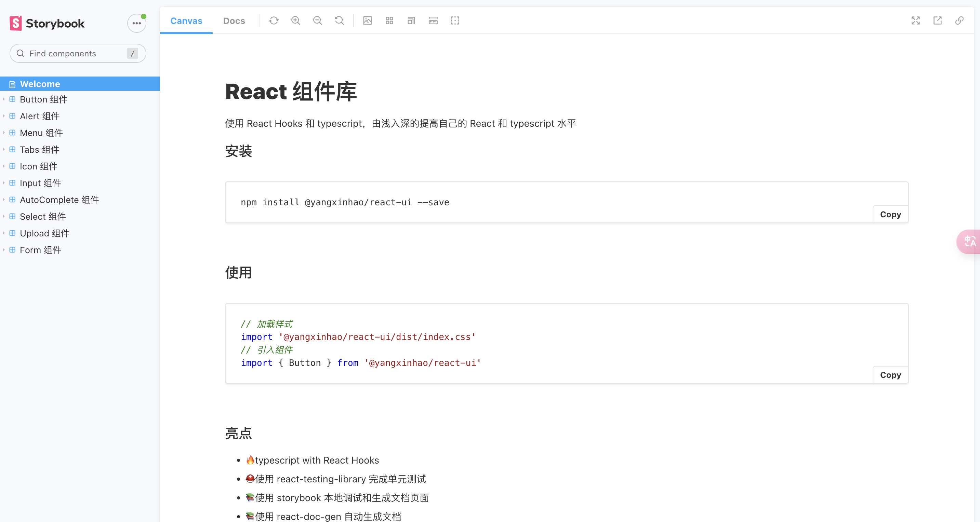Expand the AutoComplete 组件 tree item
This screenshot has width=980, height=522.
click(x=59, y=200)
